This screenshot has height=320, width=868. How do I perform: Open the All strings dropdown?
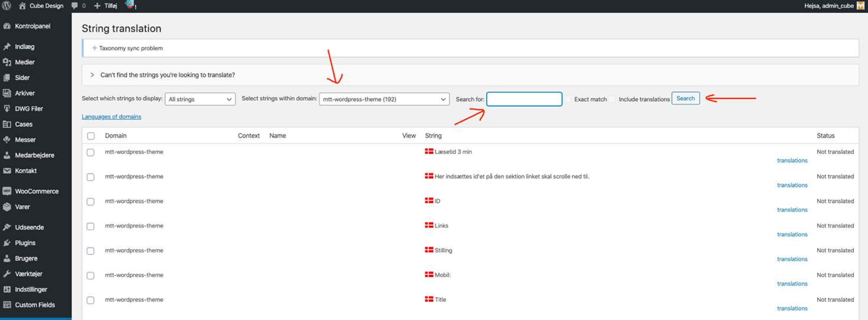click(x=200, y=99)
